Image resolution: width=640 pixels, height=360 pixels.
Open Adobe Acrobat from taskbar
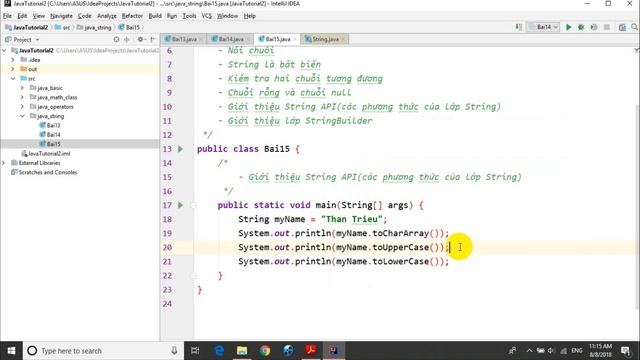point(311,351)
